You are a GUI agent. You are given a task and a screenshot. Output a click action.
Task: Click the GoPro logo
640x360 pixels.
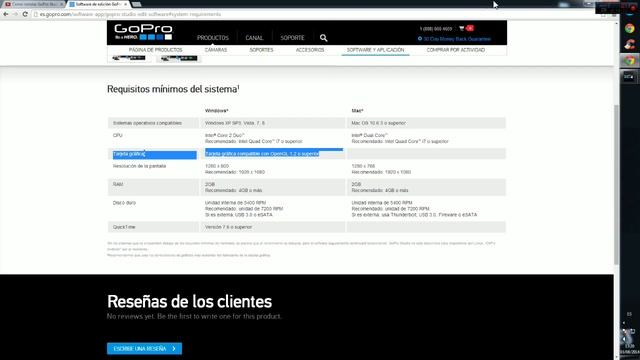coord(143,32)
